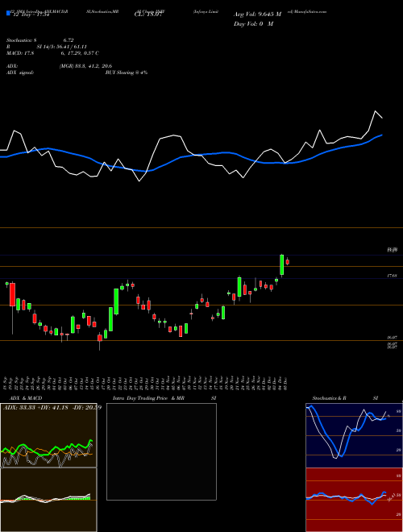This screenshot has height=532, width=403.
Task: Click the MACD values line in the header
Action: coord(52,53)
